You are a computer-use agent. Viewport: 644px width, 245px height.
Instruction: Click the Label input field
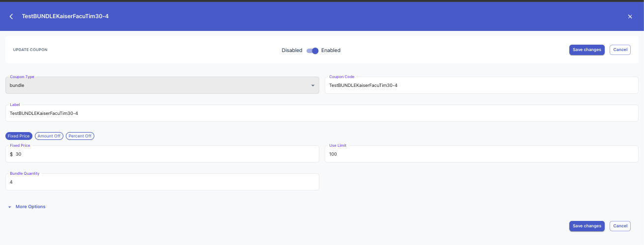click(x=322, y=113)
